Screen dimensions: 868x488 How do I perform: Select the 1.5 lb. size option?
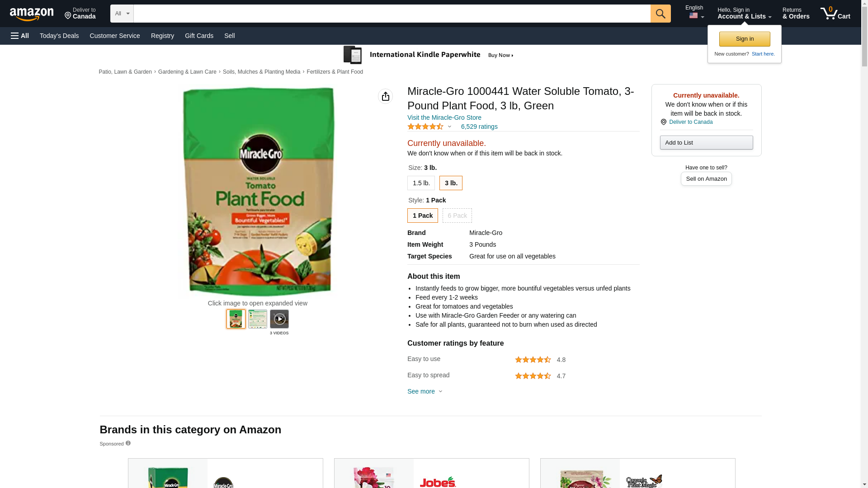coord(420,183)
